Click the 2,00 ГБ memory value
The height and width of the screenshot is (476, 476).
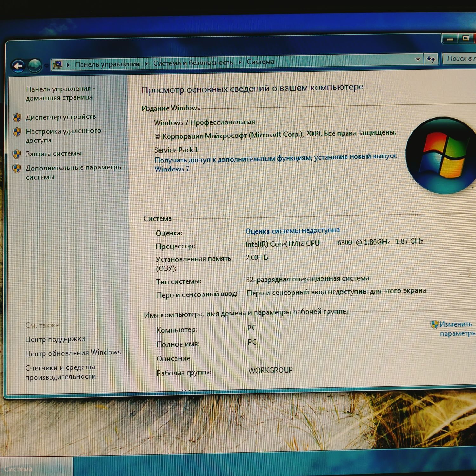pyautogui.click(x=257, y=257)
